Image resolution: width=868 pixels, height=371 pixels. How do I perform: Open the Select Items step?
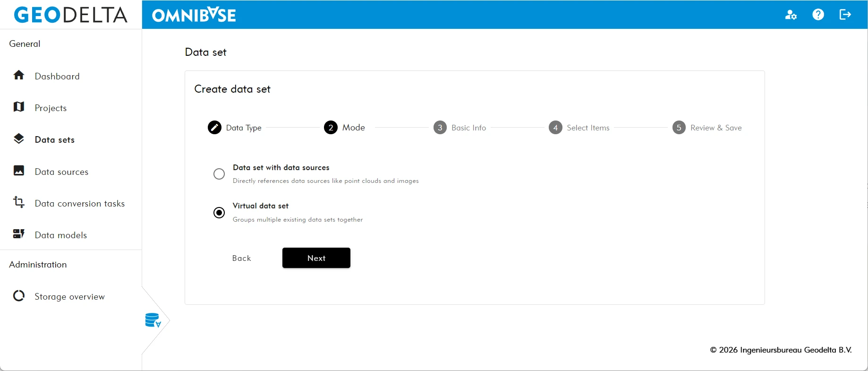coord(579,128)
